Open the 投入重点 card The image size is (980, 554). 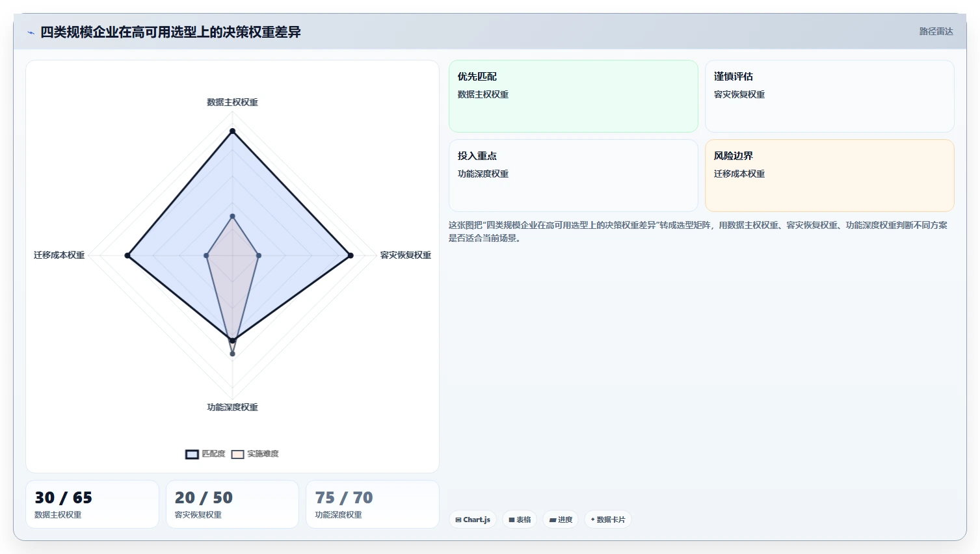coord(574,176)
